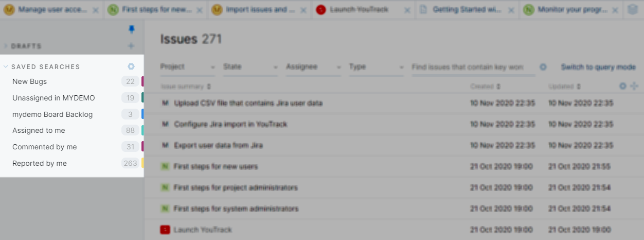Open the State filter dropdown
Viewport: 644px width, 240px height.
[251, 67]
